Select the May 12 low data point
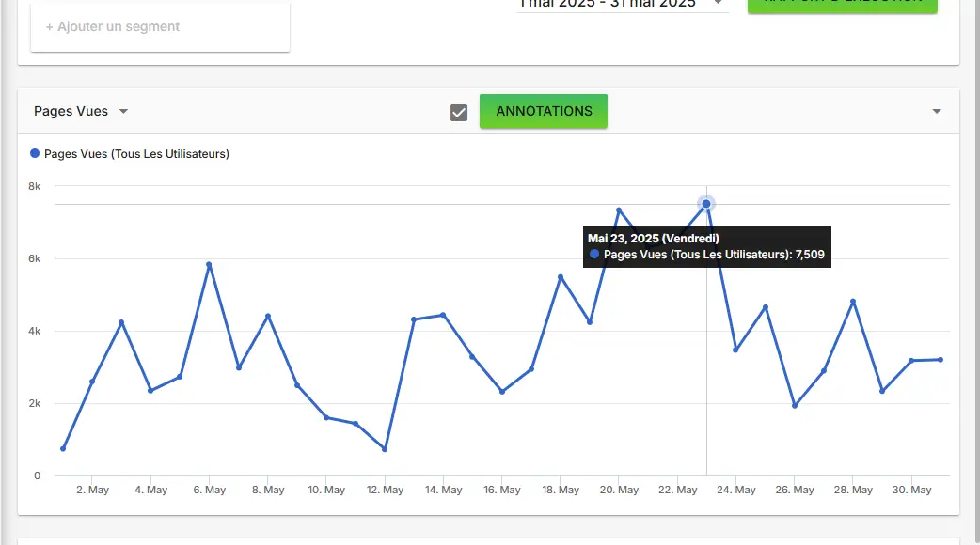Viewport: 980px width, 545px height. [x=385, y=449]
